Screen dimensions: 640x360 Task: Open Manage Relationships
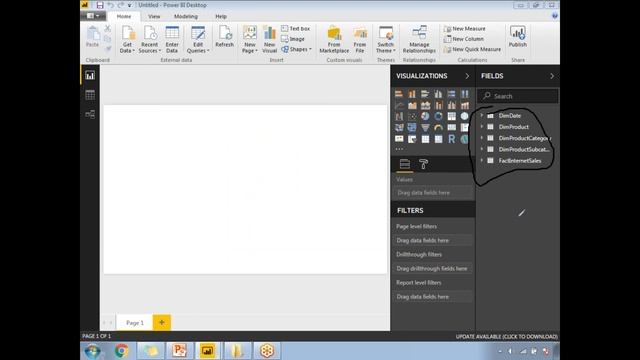pos(419,39)
